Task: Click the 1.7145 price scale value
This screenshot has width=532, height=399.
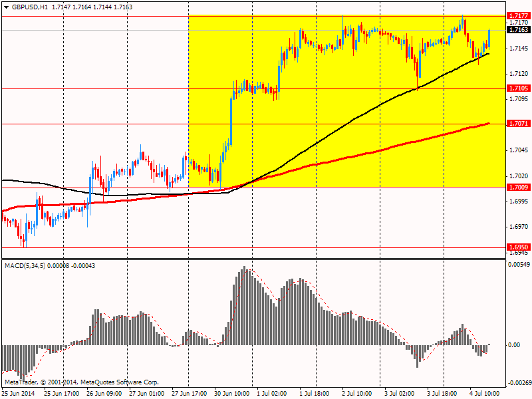Action: point(519,49)
